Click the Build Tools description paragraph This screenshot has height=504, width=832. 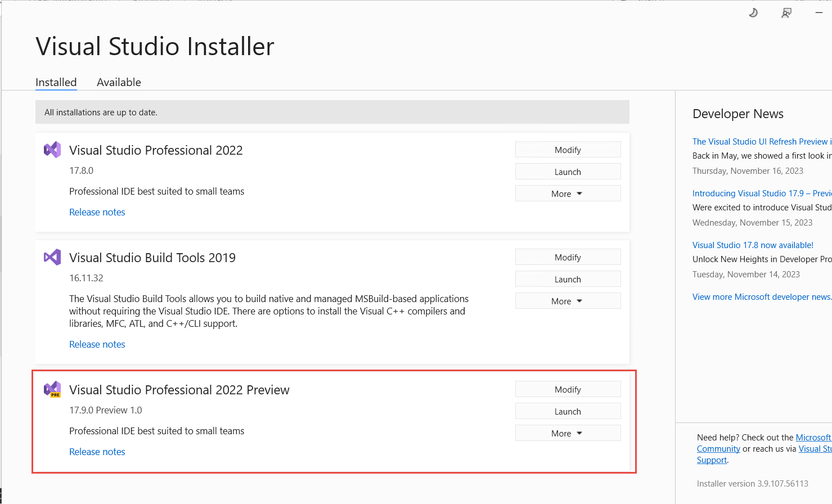click(269, 311)
